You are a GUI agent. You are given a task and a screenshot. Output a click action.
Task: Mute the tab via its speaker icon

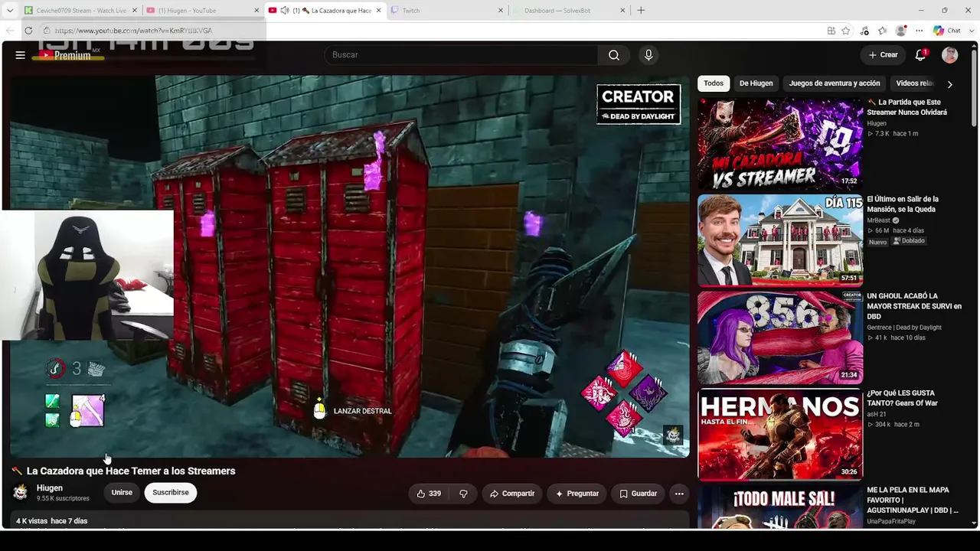pyautogui.click(x=285, y=11)
